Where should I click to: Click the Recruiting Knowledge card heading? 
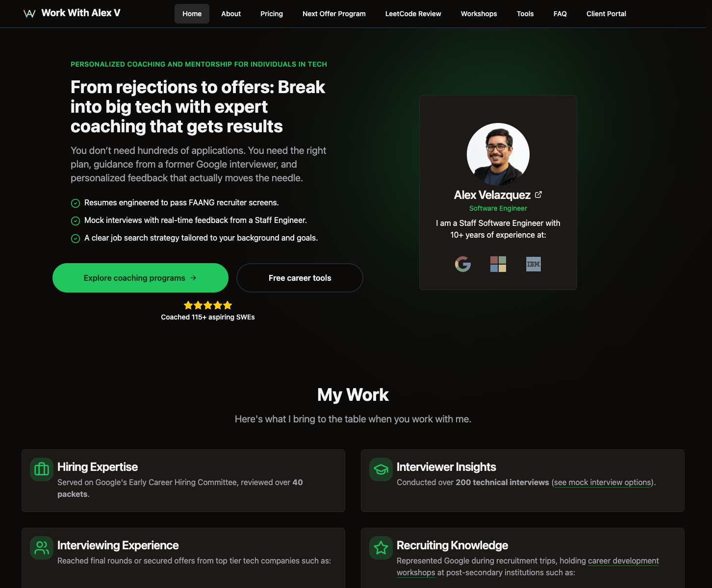pyautogui.click(x=452, y=545)
